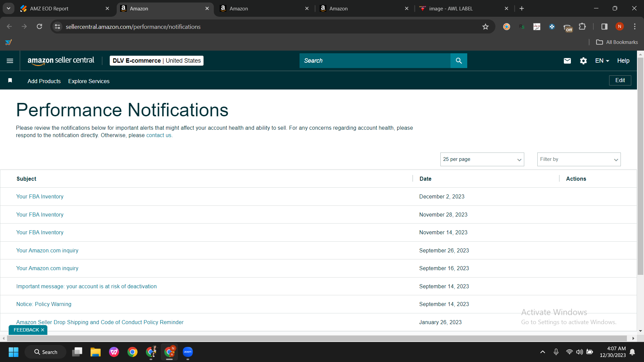
Task: Close the FEEDBACK tab with X
Action: pyautogui.click(x=43, y=330)
